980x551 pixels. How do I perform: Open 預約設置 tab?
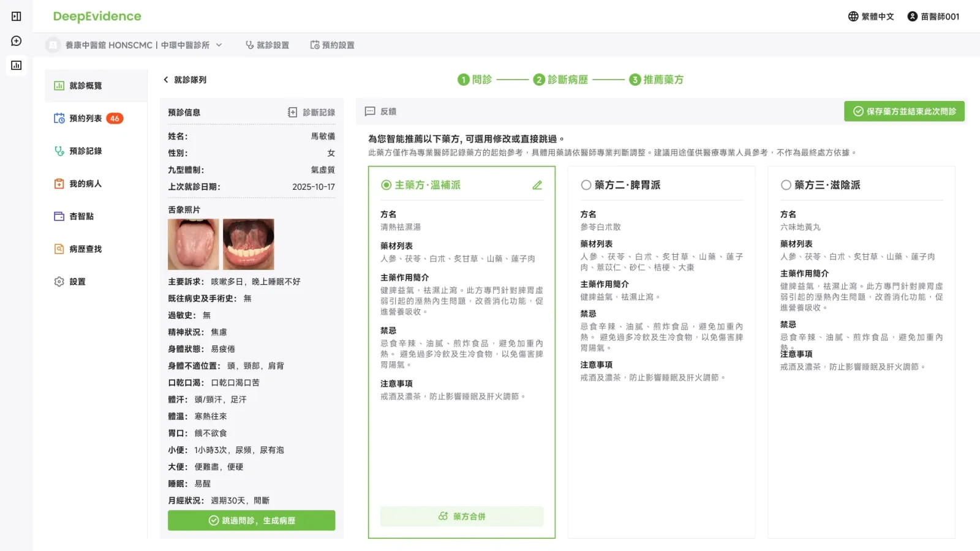point(332,45)
